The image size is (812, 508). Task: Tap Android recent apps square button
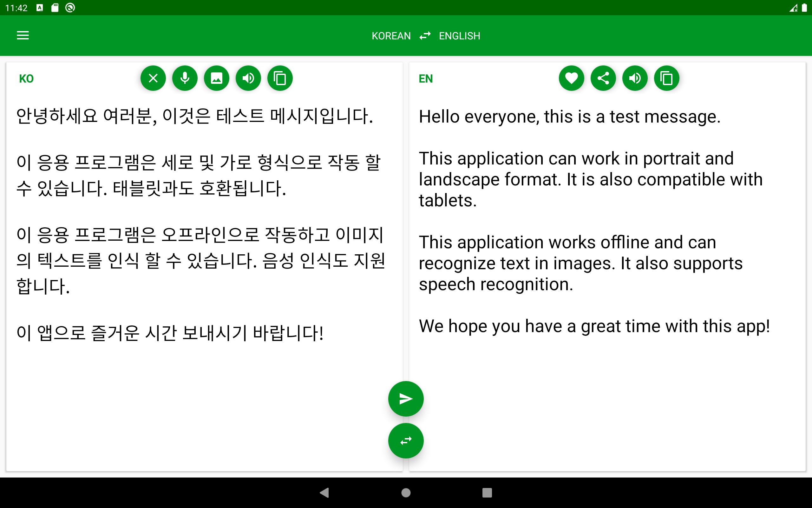tap(487, 493)
